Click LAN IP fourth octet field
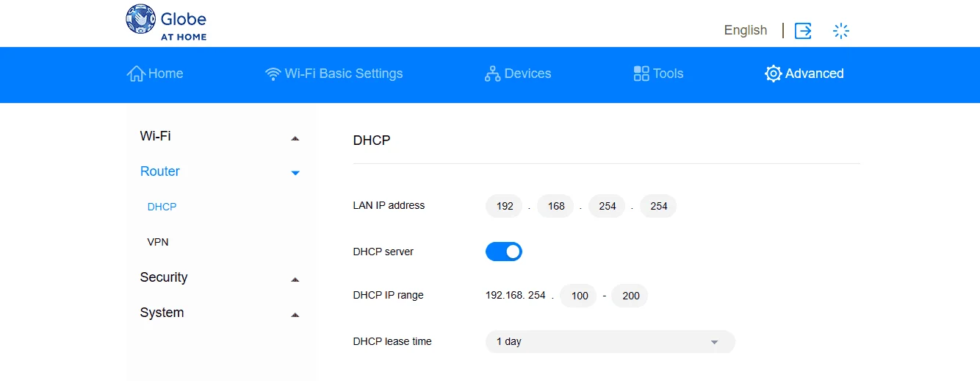Image resolution: width=980 pixels, height=381 pixels. click(658, 206)
